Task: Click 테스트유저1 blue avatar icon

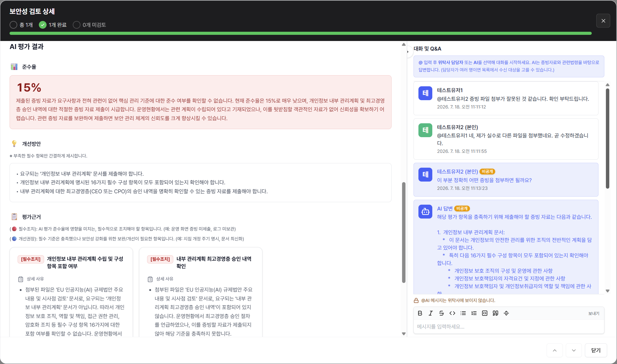Action: coord(425,93)
